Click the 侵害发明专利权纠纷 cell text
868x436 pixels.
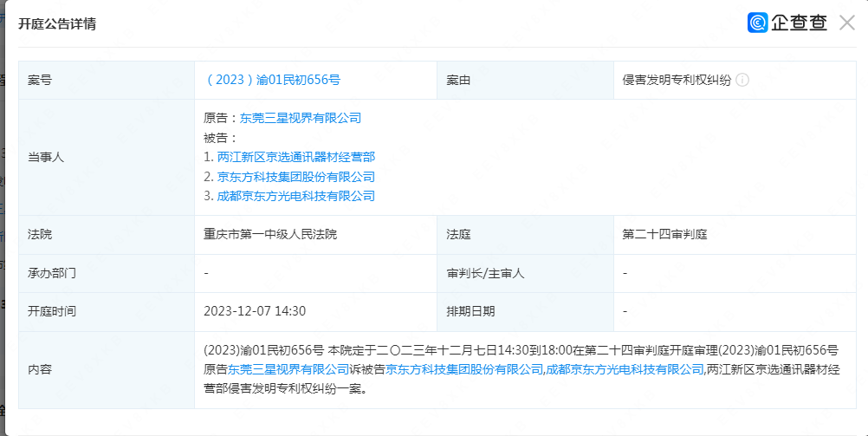click(x=677, y=80)
